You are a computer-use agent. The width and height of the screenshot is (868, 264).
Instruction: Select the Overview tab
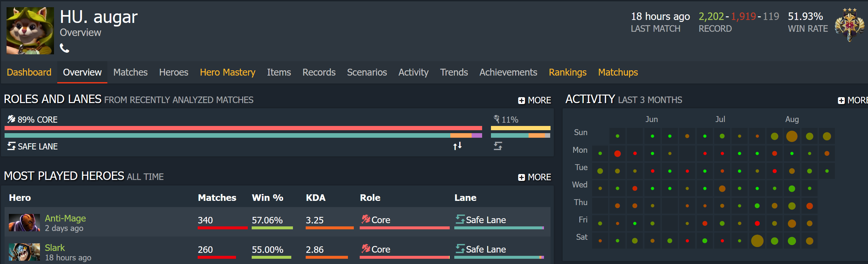[82, 72]
